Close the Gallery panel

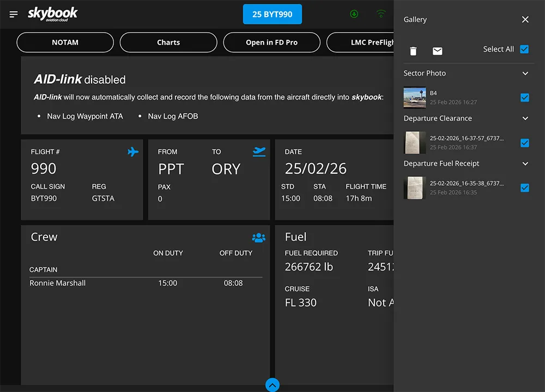coord(525,20)
